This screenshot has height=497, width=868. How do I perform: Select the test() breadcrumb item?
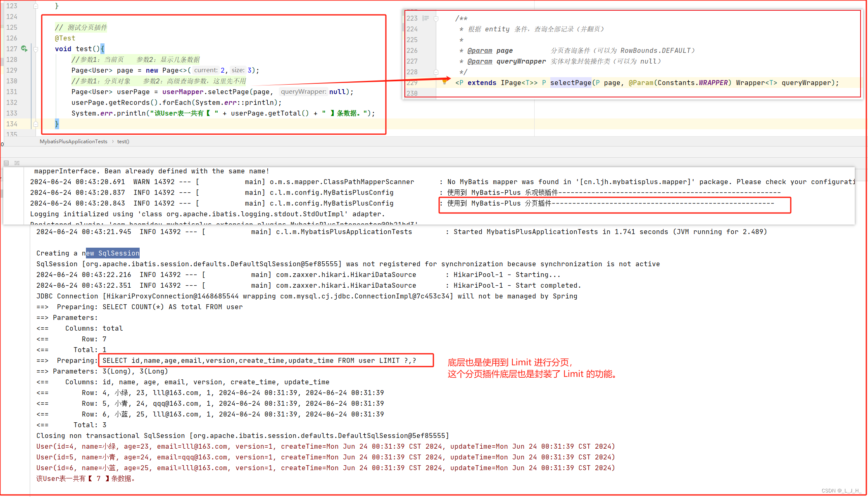tap(123, 142)
